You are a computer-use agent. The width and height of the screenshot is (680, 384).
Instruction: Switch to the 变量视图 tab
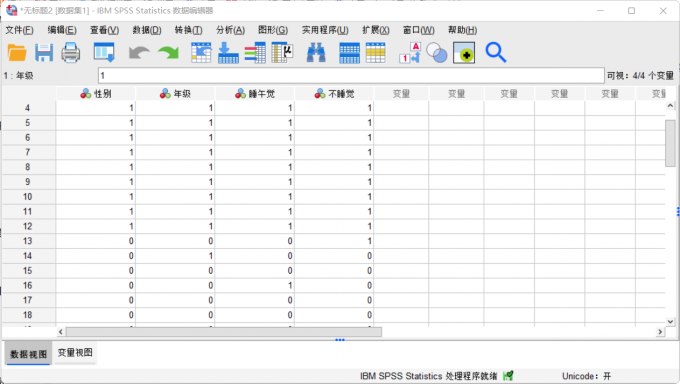pyautogui.click(x=75, y=353)
